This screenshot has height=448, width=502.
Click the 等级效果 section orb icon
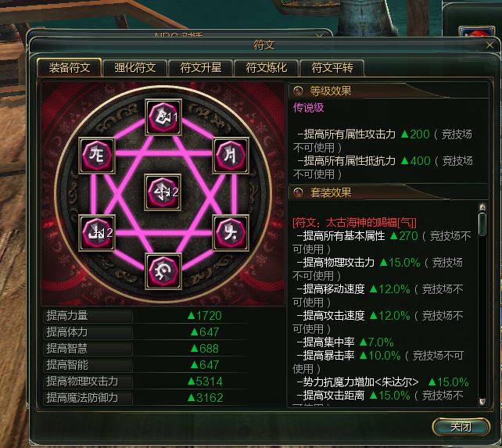click(298, 91)
